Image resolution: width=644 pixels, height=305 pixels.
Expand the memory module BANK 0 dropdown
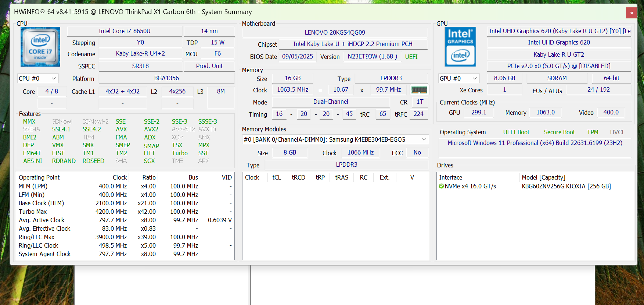click(335, 139)
